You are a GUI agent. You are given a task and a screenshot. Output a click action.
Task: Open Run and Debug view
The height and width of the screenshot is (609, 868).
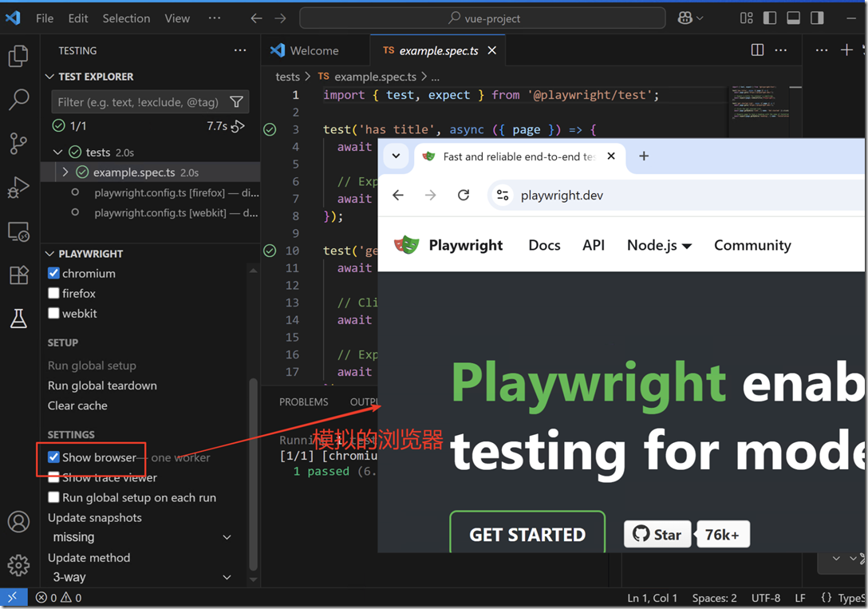pos(18,187)
